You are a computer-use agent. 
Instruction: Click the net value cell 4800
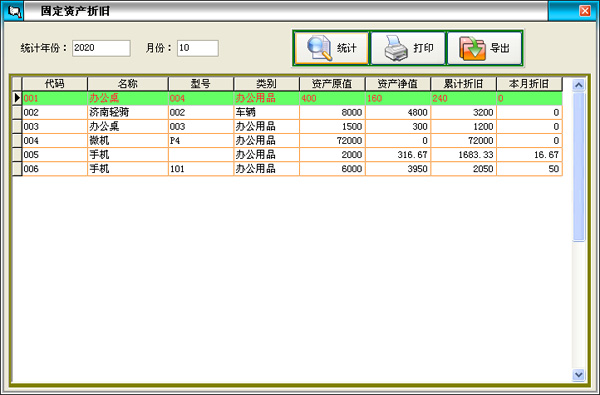[x=398, y=113]
